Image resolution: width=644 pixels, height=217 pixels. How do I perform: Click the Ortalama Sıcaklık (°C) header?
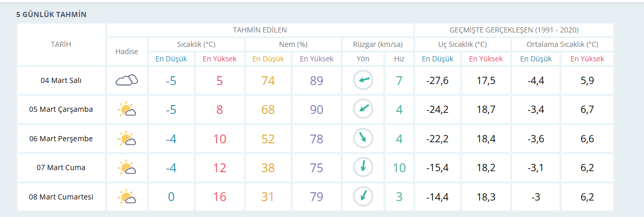point(562,44)
